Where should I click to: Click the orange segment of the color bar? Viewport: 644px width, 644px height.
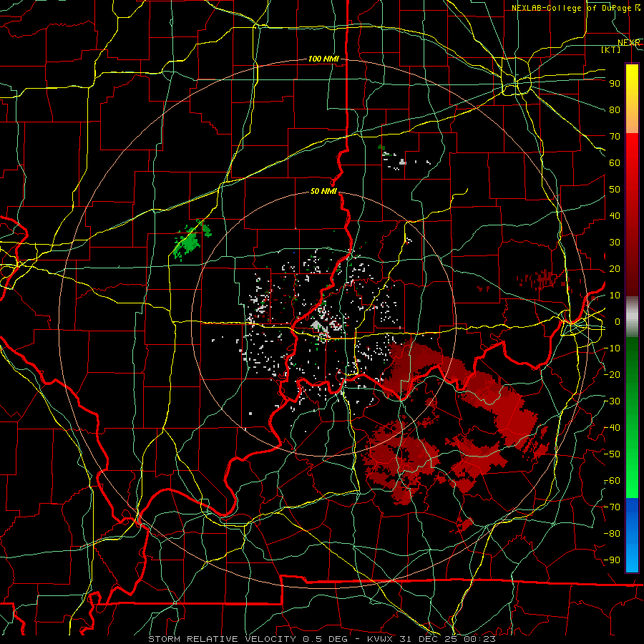pos(632,117)
